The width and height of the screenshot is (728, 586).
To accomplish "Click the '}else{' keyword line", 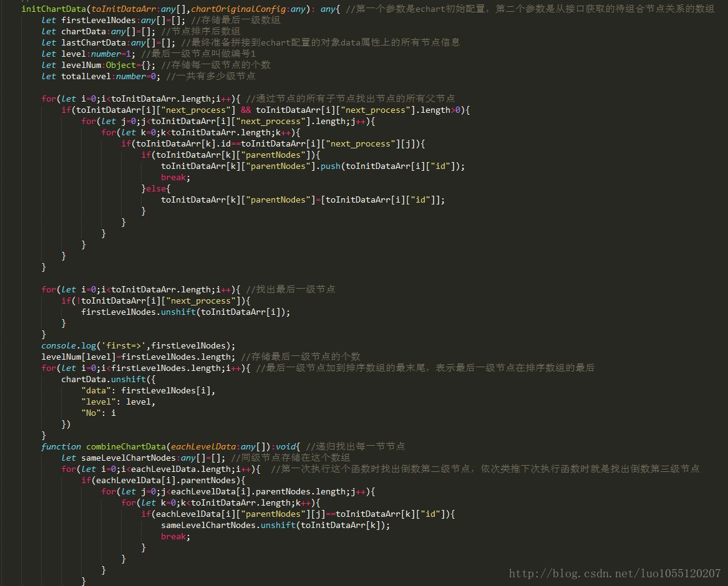I will click(x=156, y=189).
